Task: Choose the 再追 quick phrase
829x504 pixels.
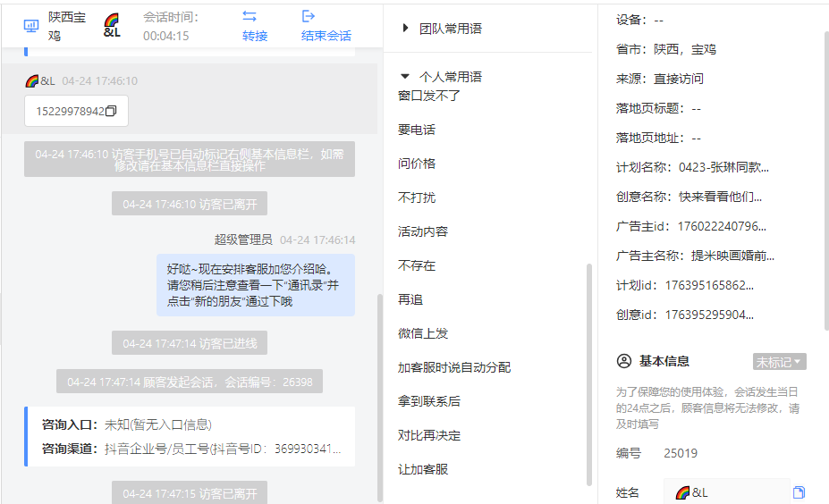Action: pyautogui.click(x=410, y=299)
